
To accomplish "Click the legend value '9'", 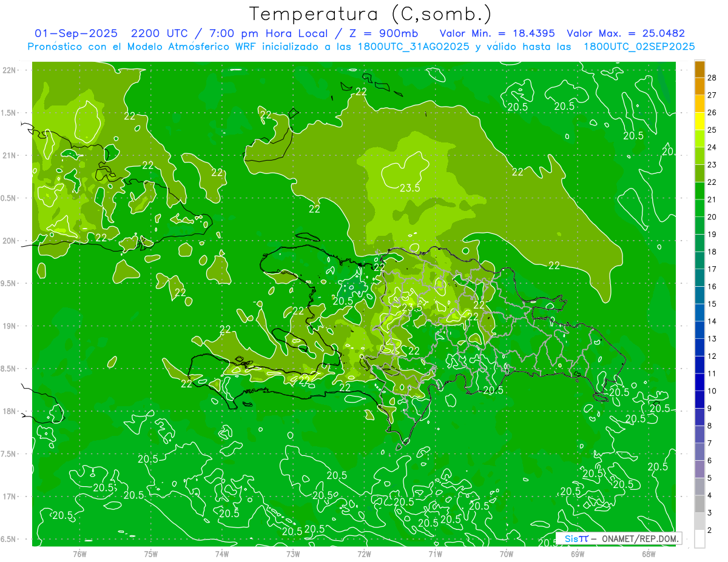I will click(x=710, y=409).
